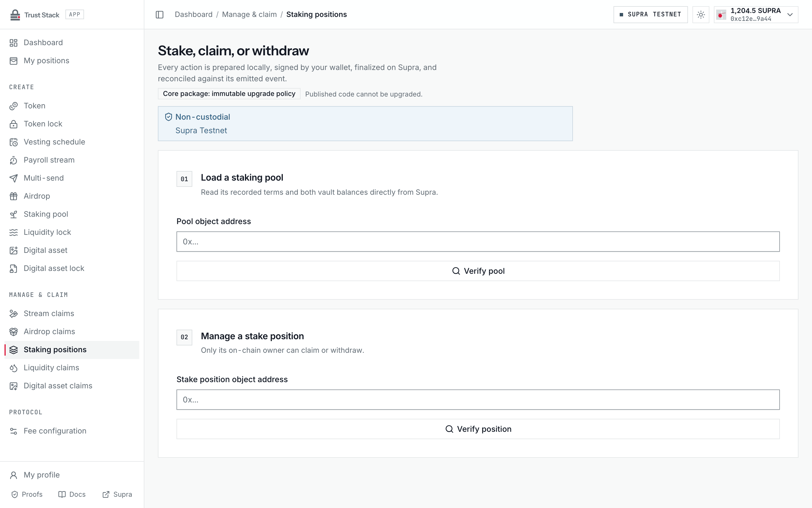
Task: Focus the Stake position object address field
Action: pos(478,400)
